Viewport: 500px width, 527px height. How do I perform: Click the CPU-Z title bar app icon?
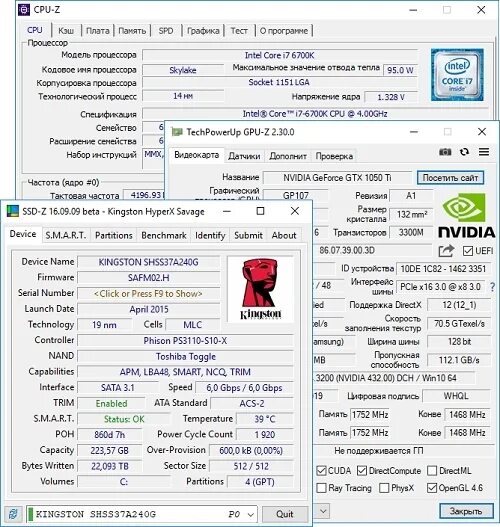pos(24,9)
